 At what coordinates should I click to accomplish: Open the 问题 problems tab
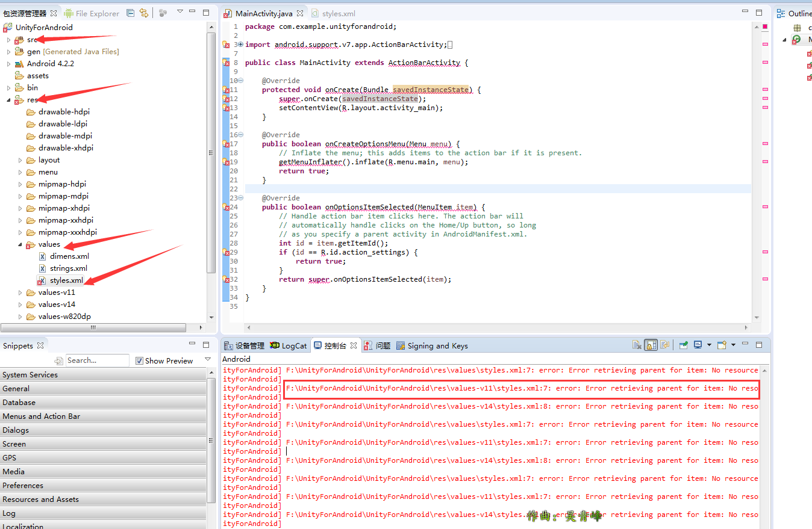point(376,345)
